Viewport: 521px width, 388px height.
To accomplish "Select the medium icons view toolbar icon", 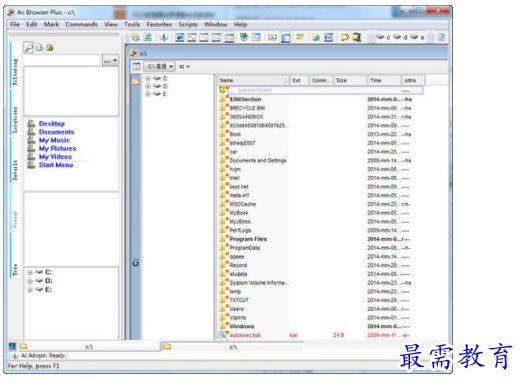I will click(192, 37).
